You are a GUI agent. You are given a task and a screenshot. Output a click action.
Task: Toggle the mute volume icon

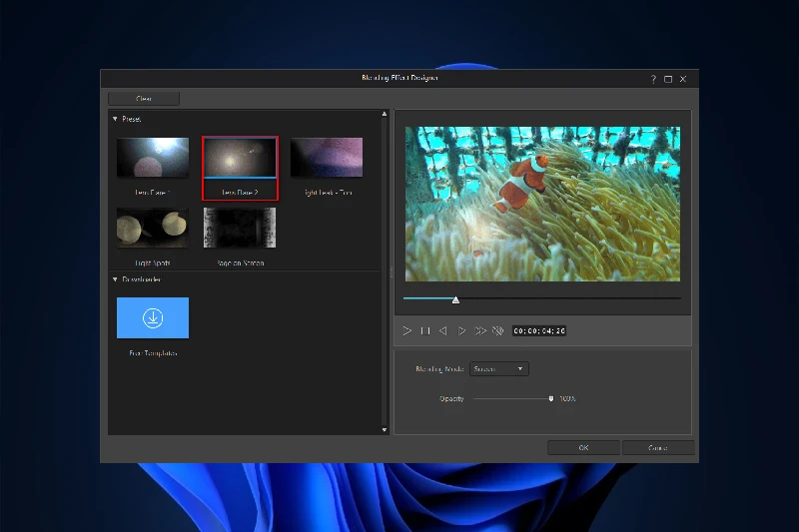click(497, 331)
